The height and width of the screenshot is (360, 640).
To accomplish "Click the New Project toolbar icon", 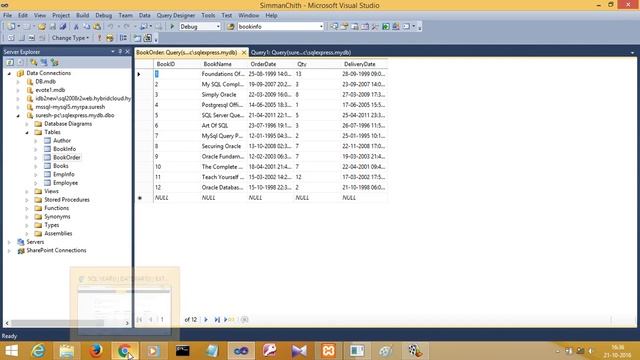I will [x=11, y=27].
